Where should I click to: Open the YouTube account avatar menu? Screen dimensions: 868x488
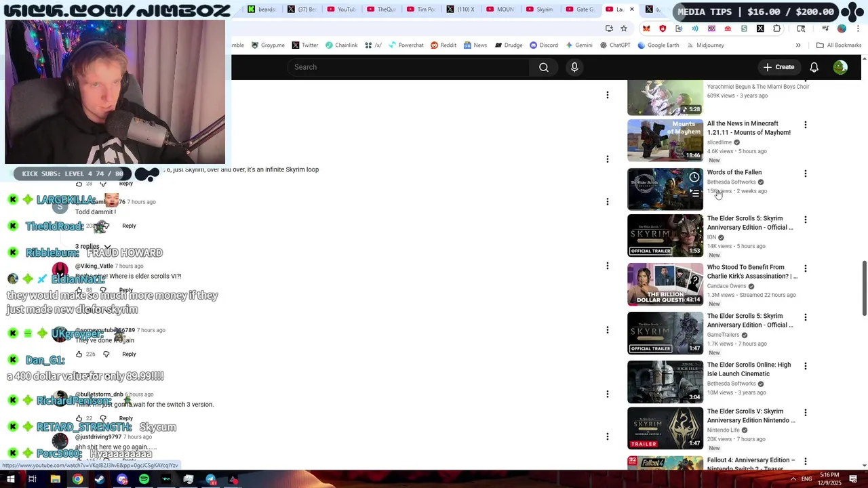pyautogui.click(x=840, y=67)
